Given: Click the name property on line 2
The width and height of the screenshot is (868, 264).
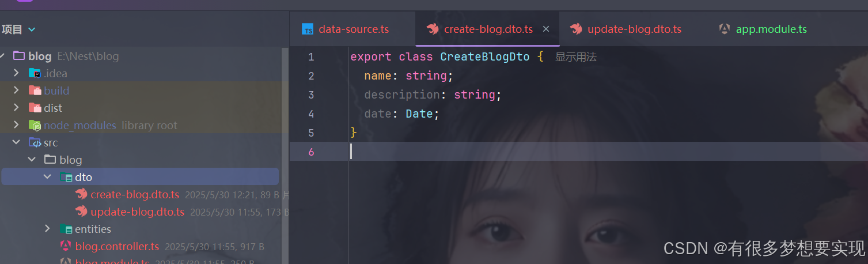Looking at the screenshot, I should (378, 76).
